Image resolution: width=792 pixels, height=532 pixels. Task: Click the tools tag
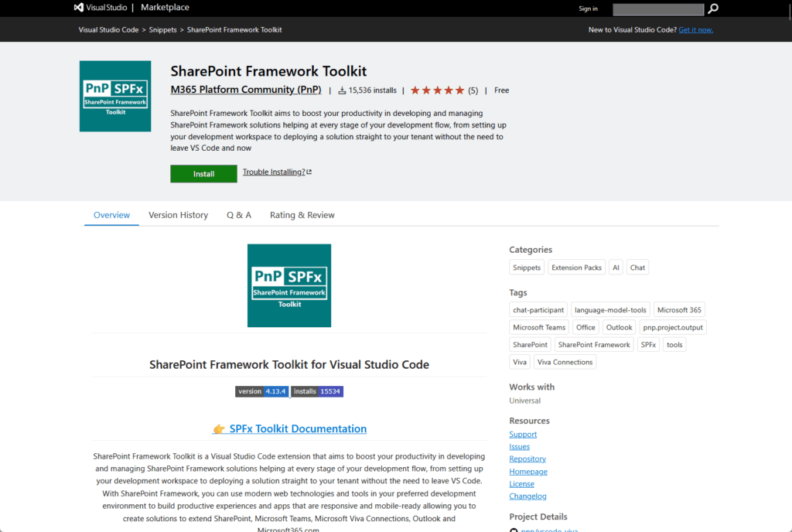[674, 345]
